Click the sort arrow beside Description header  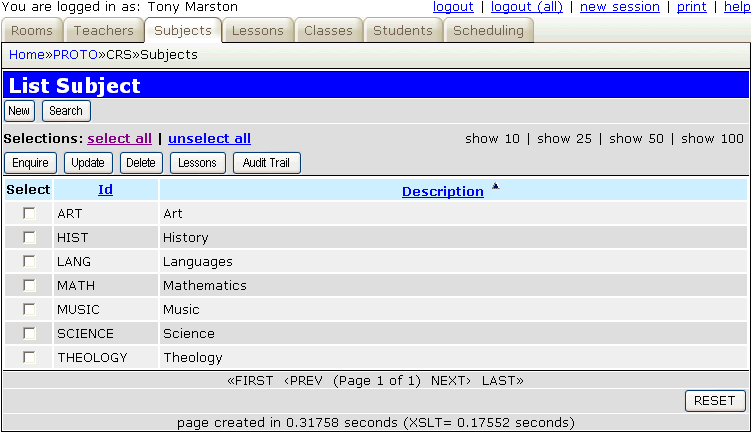tap(495, 187)
